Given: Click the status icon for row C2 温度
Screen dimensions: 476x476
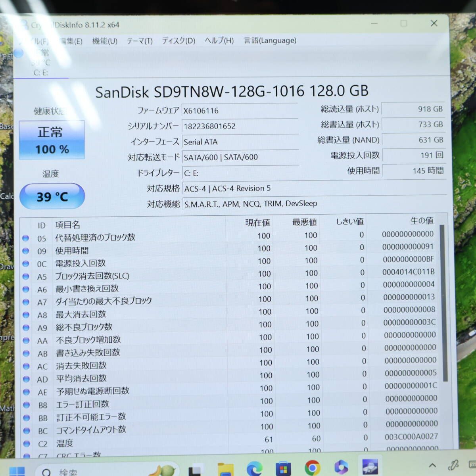Looking at the screenshot, I should (x=27, y=443).
